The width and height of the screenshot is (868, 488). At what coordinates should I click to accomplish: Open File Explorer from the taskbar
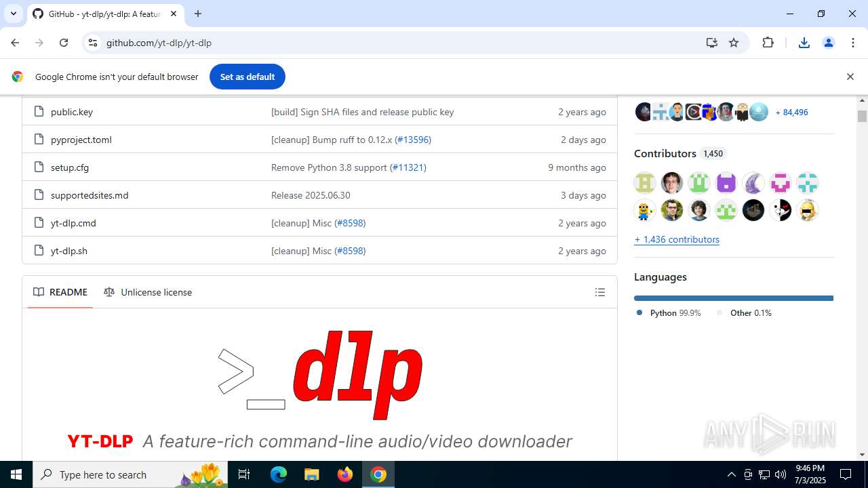311,474
